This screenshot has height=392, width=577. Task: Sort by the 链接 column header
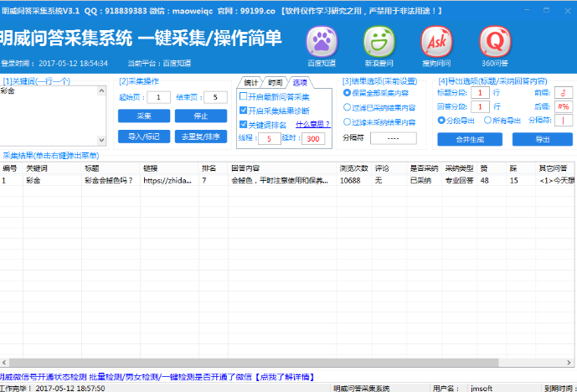(169, 168)
